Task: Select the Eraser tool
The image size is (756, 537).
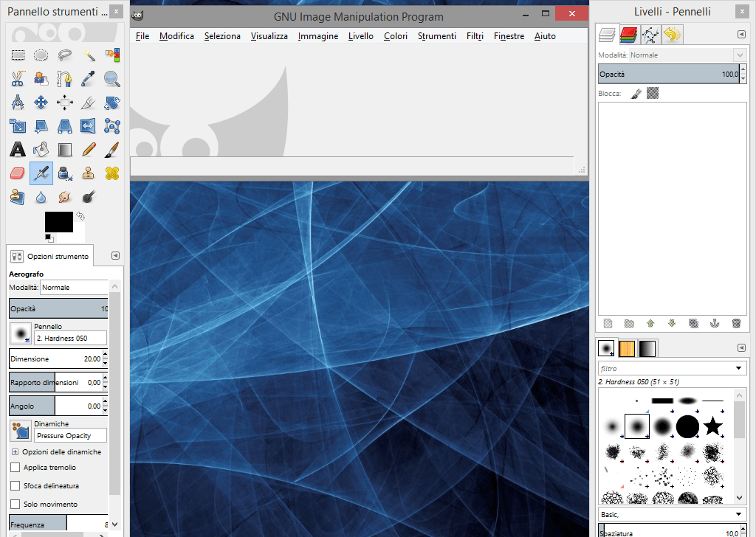Action: click(18, 173)
